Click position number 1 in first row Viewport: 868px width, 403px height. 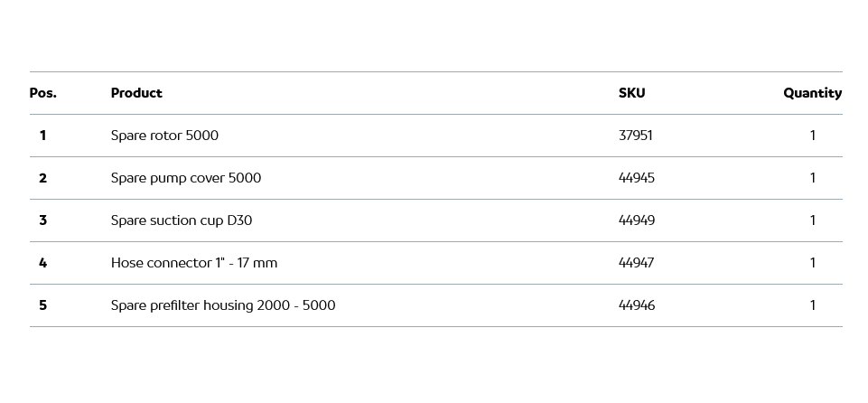42,136
